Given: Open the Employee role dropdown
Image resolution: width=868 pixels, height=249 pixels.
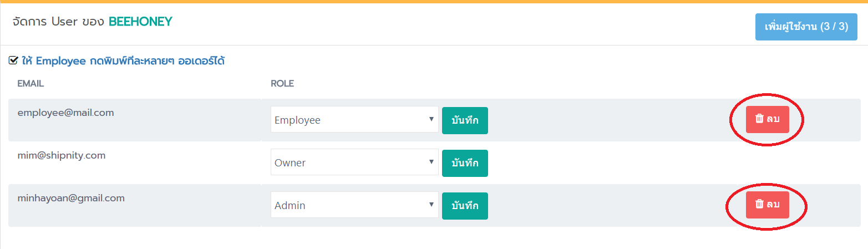Looking at the screenshot, I should (354, 120).
